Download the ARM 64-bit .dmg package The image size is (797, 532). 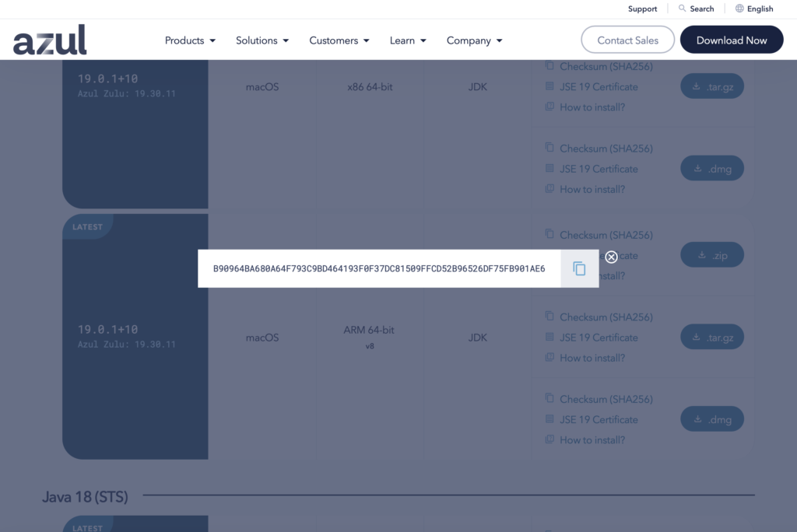pos(712,419)
